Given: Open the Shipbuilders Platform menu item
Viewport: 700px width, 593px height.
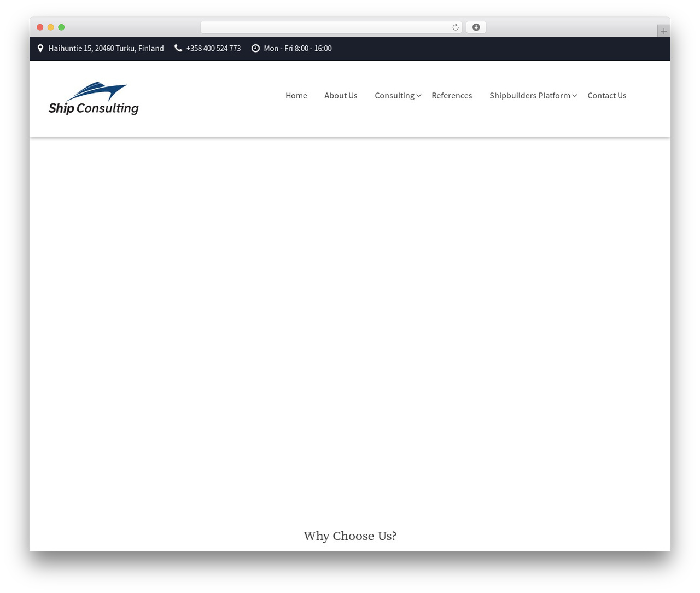Looking at the screenshot, I should coord(530,95).
